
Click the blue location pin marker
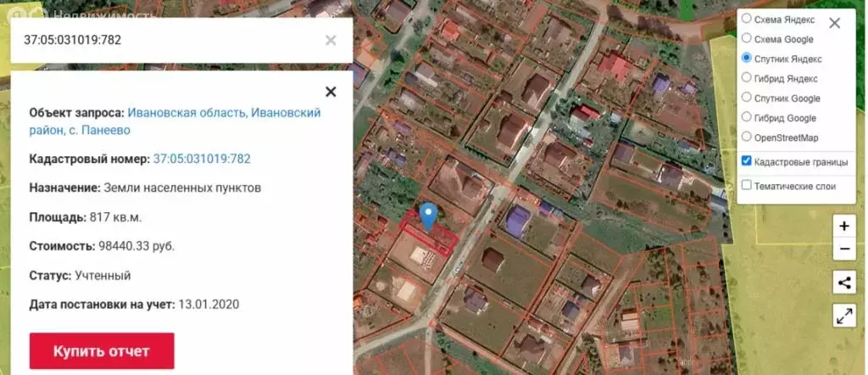[428, 216]
